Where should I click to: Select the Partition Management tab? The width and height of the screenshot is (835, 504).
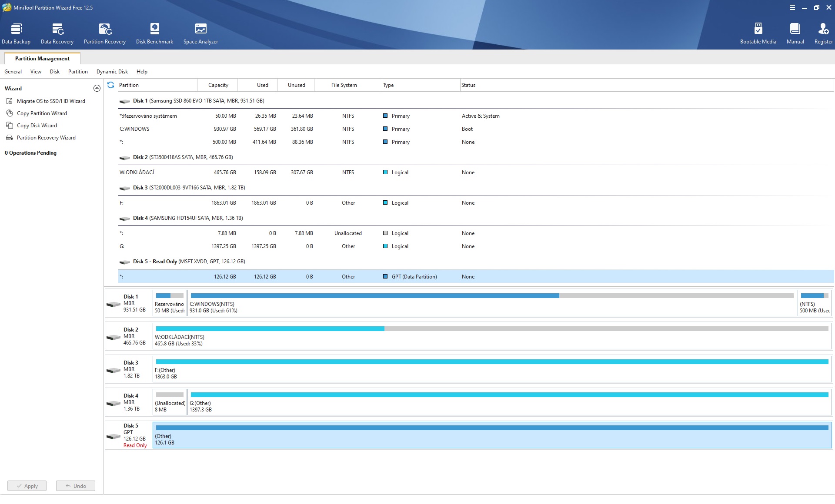[x=42, y=59]
